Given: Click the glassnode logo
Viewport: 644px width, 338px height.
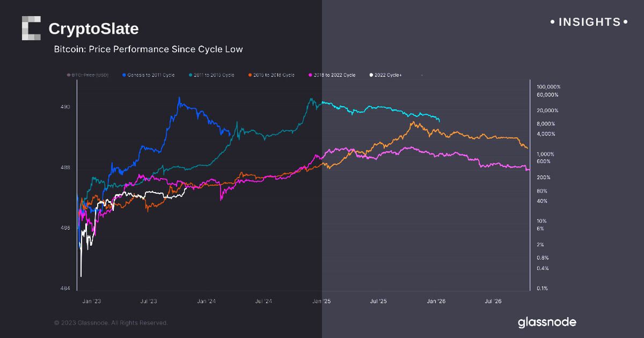Looking at the screenshot, I should point(547,322).
